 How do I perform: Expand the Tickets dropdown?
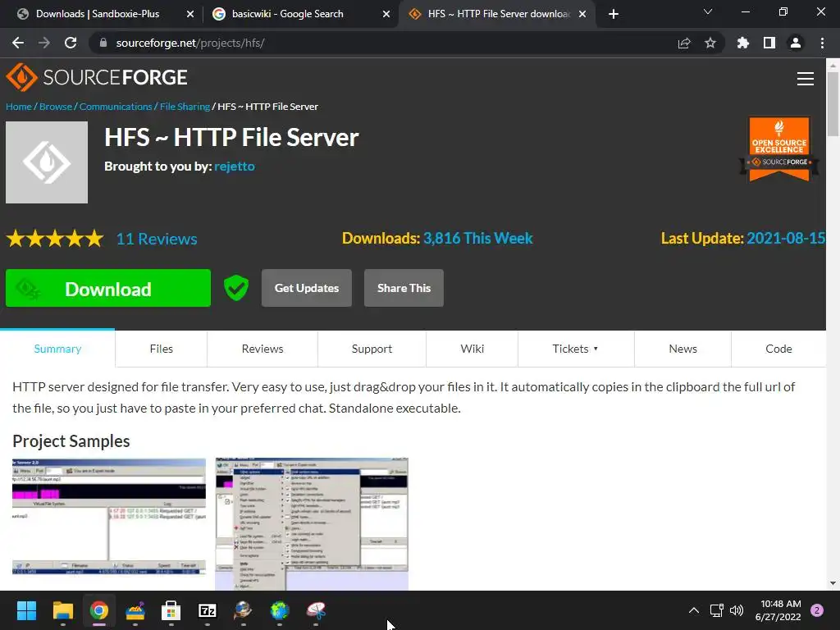point(576,349)
